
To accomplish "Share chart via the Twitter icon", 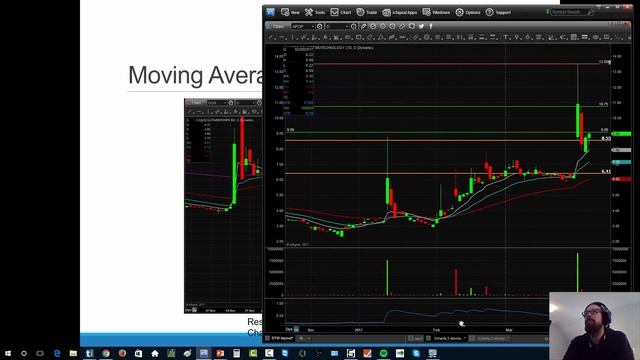I will tap(421, 26).
